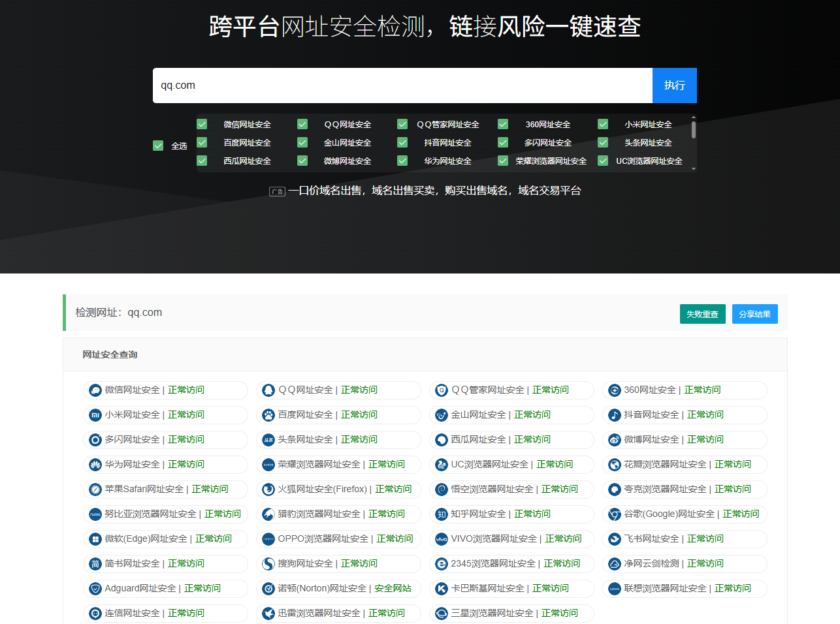This screenshot has height=624, width=840.
Task: Click the 检测网址：qq.com text
Action: tap(119, 313)
